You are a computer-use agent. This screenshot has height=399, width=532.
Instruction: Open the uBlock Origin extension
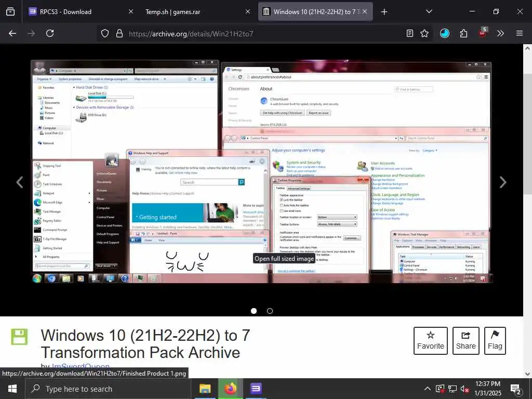tap(483, 33)
